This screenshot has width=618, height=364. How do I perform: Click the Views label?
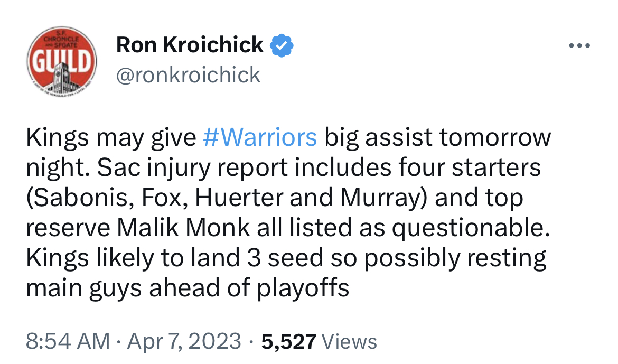tap(349, 341)
